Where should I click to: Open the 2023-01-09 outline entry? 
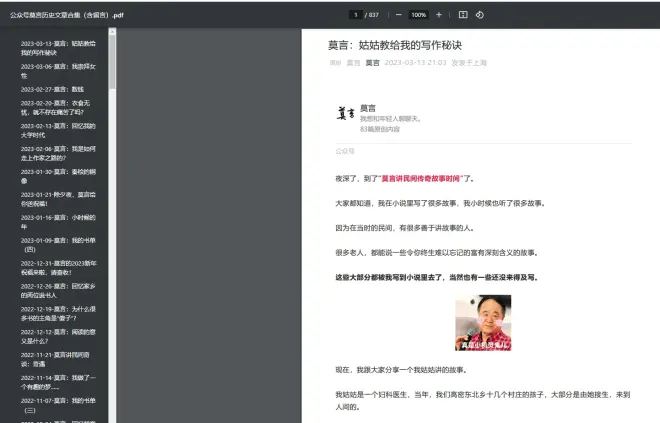coord(59,245)
